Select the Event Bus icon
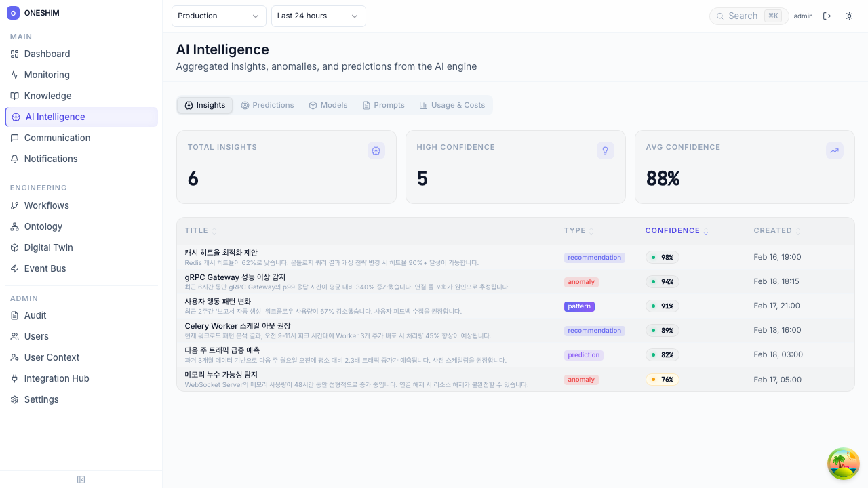The width and height of the screenshot is (868, 488). pos(14,268)
